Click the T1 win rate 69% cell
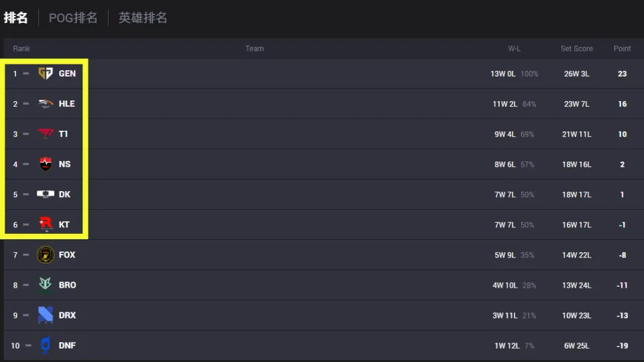This screenshot has width=644, height=362. click(527, 134)
